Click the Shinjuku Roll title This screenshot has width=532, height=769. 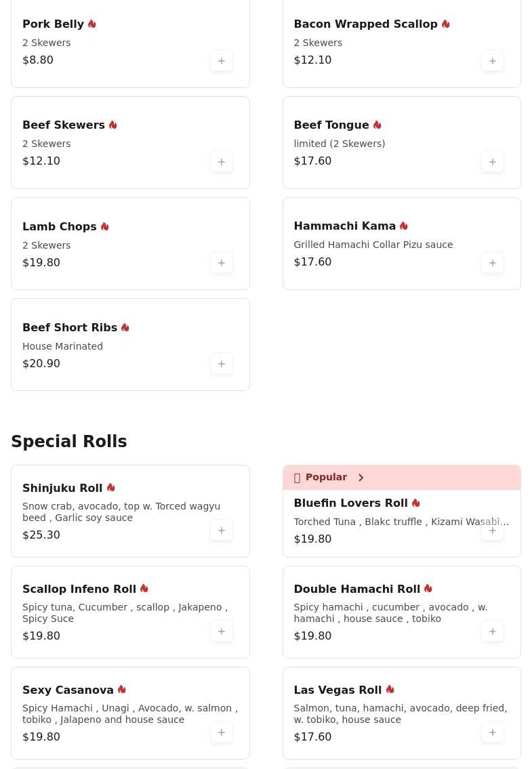pyautogui.click(x=62, y=488)
